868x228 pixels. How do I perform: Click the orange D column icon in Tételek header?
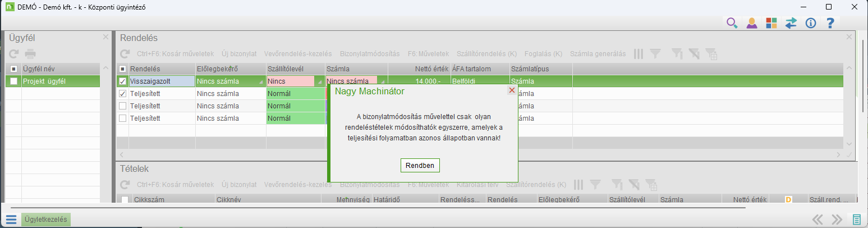[x=788, y=199]
